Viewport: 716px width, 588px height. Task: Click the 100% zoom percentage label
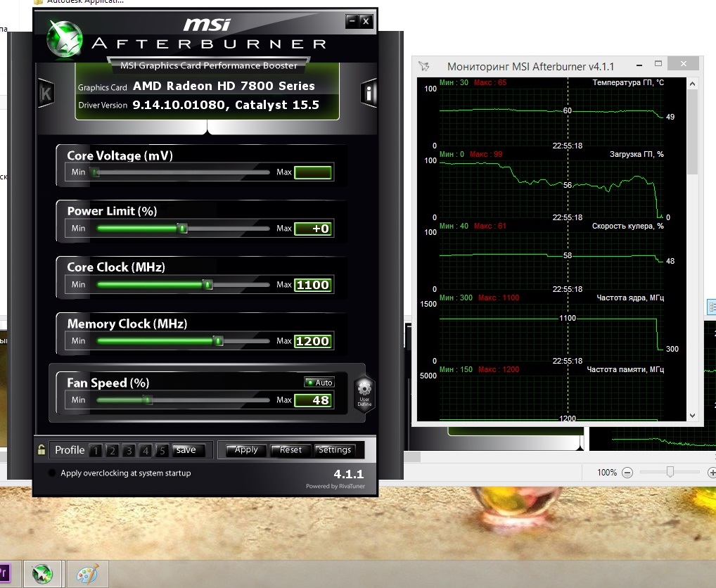[x=607, y=473]
